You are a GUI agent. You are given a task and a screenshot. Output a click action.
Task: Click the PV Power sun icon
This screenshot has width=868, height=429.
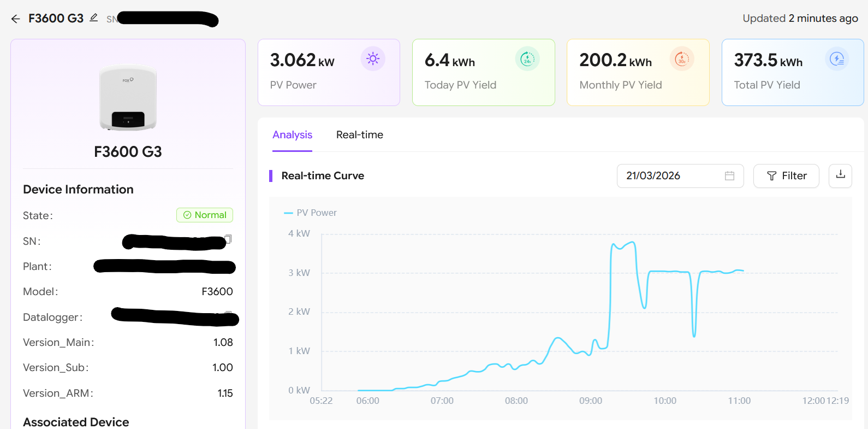click(373, 58)
